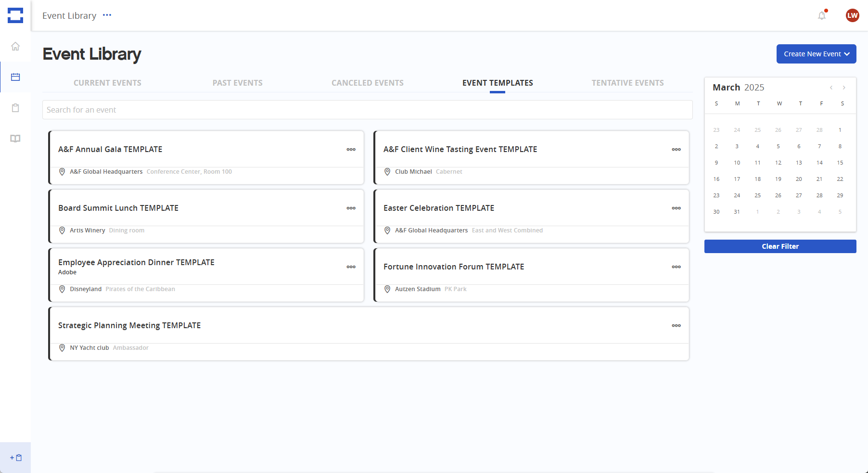Viewport: 868px width, 473px height.
Task: Click the Clear Filter button
Action: (780, 246)
